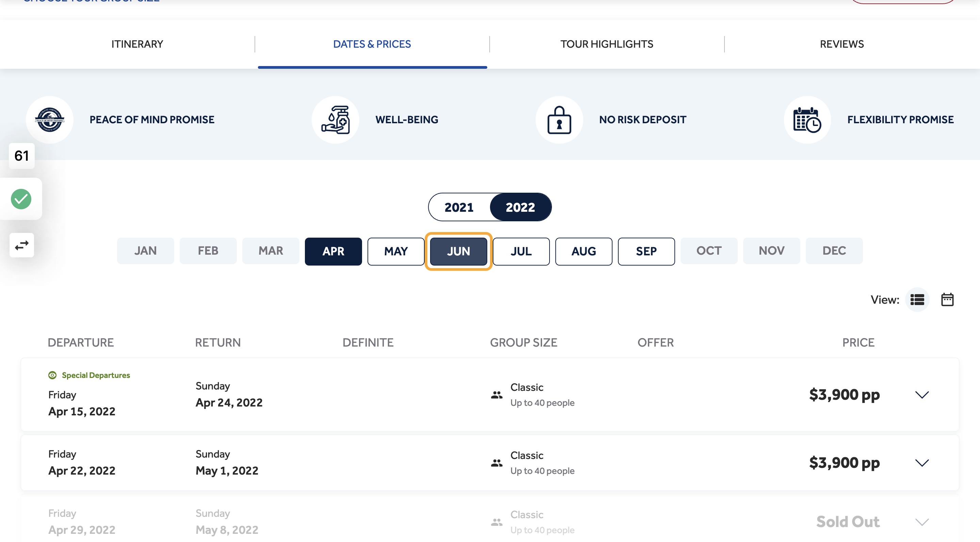Image resolution: width=980 pixels, height=542 pixels.
Task: Click group icon in Apr 15 row
Action: click(x=496, y=395)
